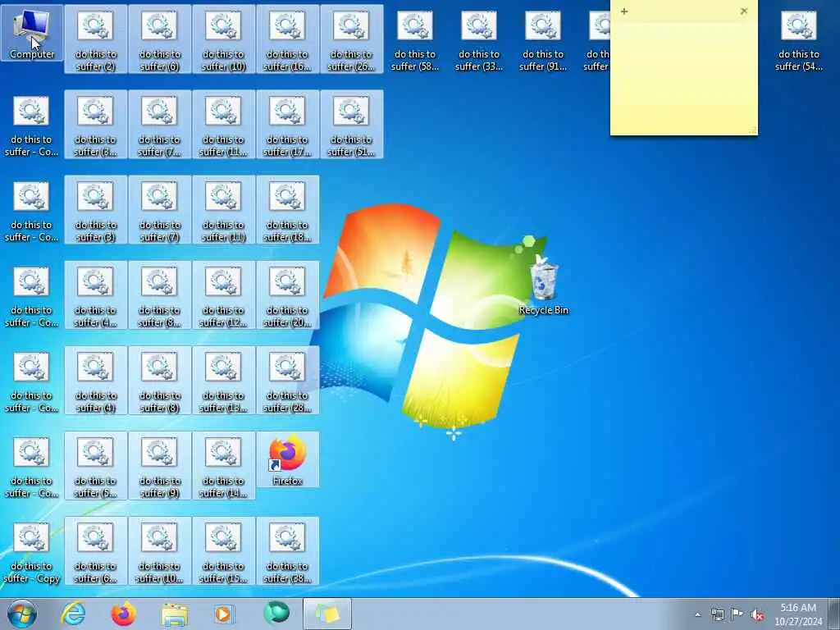Select the file labeled 'do this to suffer (38...'
Viewport: 840px width, 630px height.
pyautogui.click(x=288, y=550)
